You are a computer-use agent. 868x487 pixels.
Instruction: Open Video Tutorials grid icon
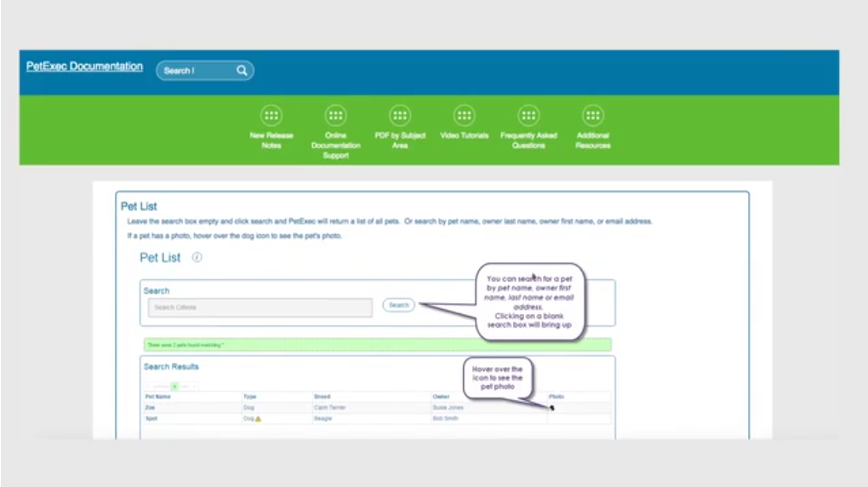464,115
